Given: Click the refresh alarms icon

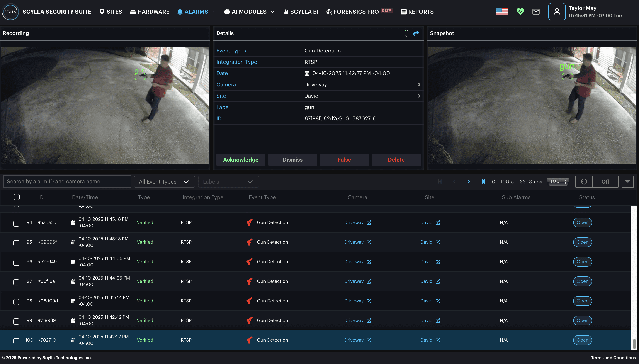Looking at the screenshot, I should point(584,182).
